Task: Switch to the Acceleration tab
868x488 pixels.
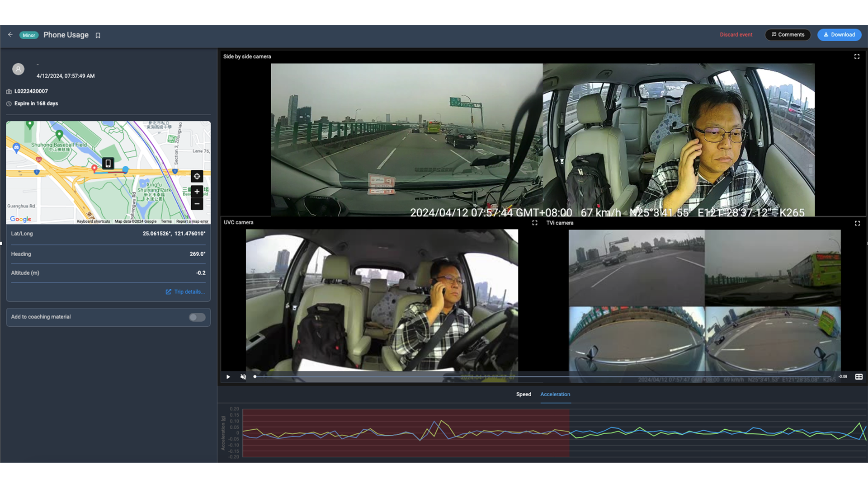Action: point(555,394)
